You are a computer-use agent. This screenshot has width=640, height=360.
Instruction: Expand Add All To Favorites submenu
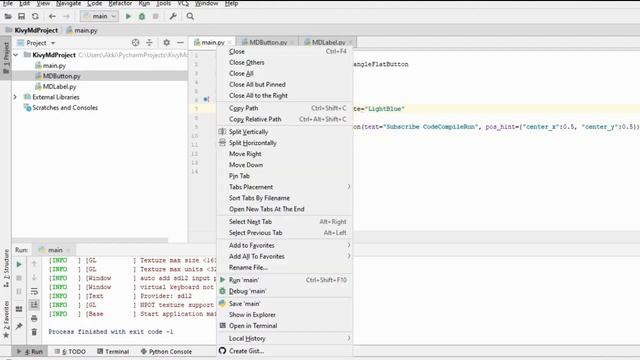[x=349, y=256]
